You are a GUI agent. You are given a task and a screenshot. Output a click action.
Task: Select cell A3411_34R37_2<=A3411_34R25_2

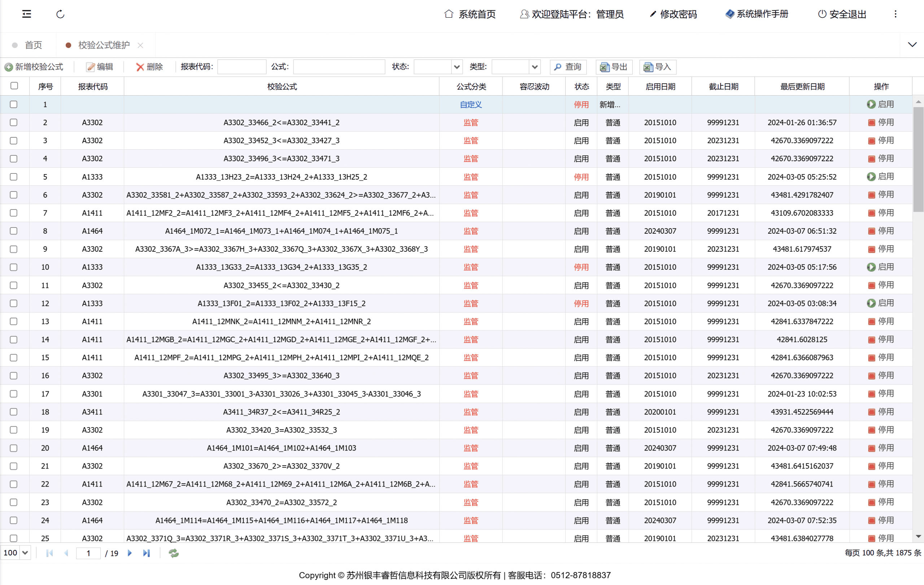pyautogui.click(x=282, y=412)
